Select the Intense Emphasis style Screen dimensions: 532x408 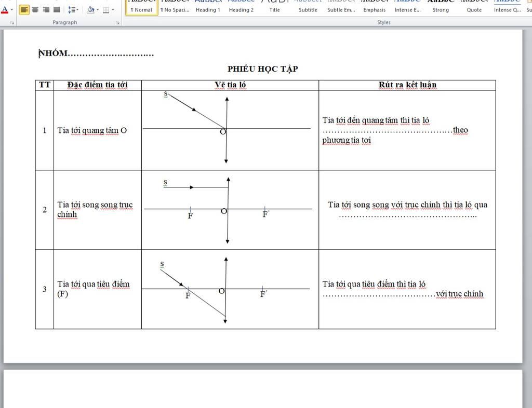(x=407, y=7)
